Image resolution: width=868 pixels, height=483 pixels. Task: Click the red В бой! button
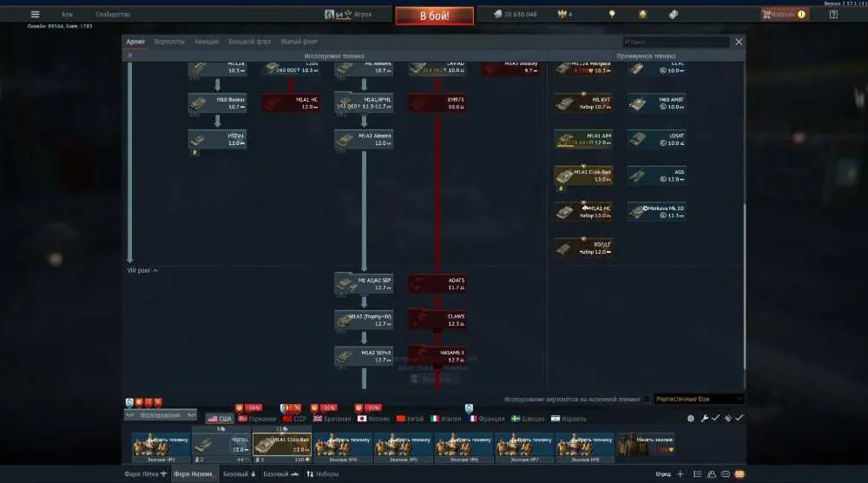(x=435, y=16)
